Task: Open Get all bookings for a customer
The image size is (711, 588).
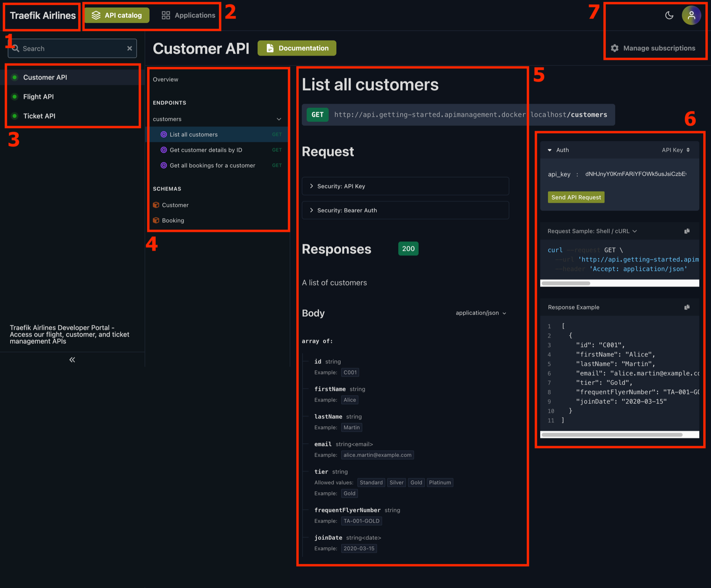Action: tap(218, 165)
